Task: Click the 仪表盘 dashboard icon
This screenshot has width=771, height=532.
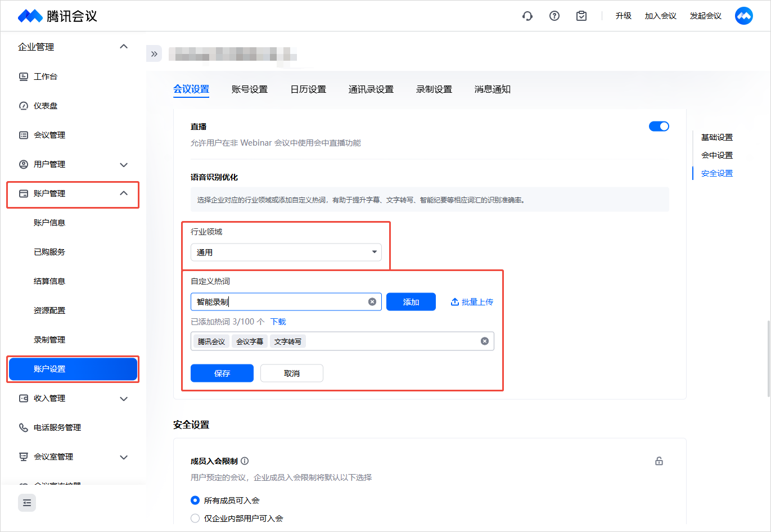Action: point(24,106)
